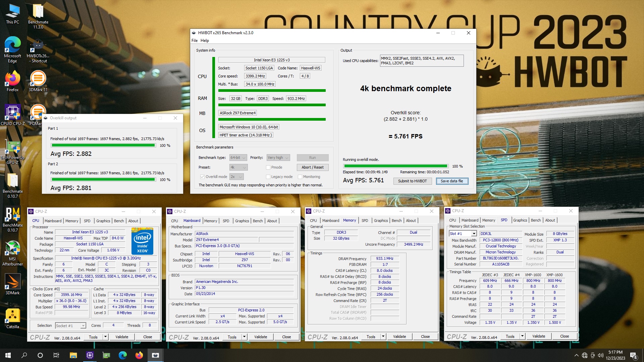Viewport: 644px width, 362px height.
Task: Open 3DMark 11 desktop icon
Action: click(38, 81)
